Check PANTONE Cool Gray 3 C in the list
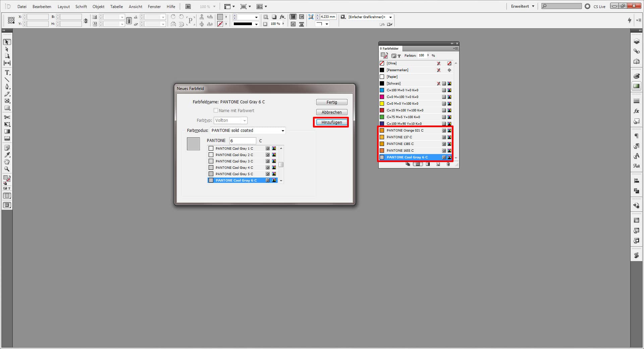The height and width of the screenshot is (349, 644). pyautogui.click(x=211, y=161)
